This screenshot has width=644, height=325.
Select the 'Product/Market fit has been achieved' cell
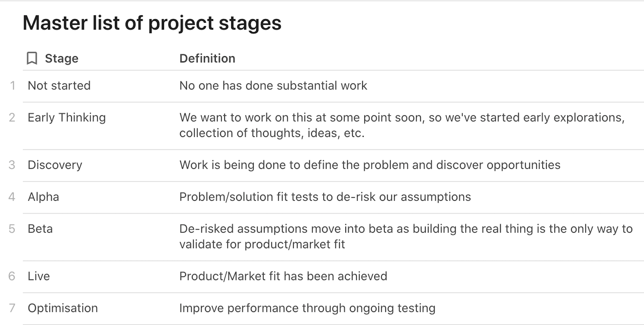tap(283, 276)
